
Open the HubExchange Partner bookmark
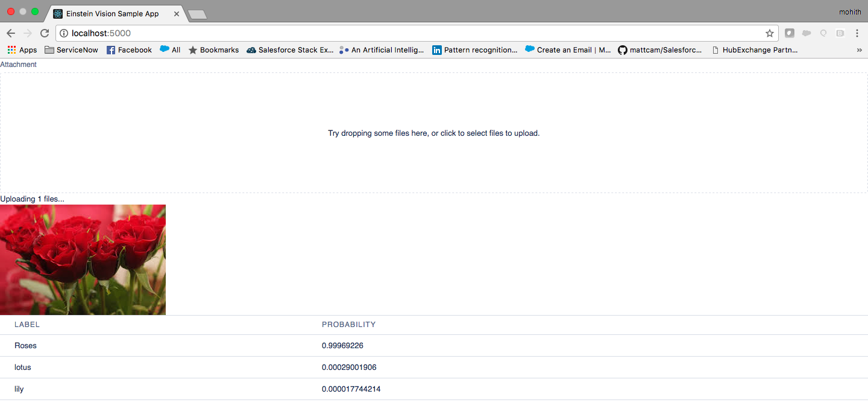pos(755,50)
